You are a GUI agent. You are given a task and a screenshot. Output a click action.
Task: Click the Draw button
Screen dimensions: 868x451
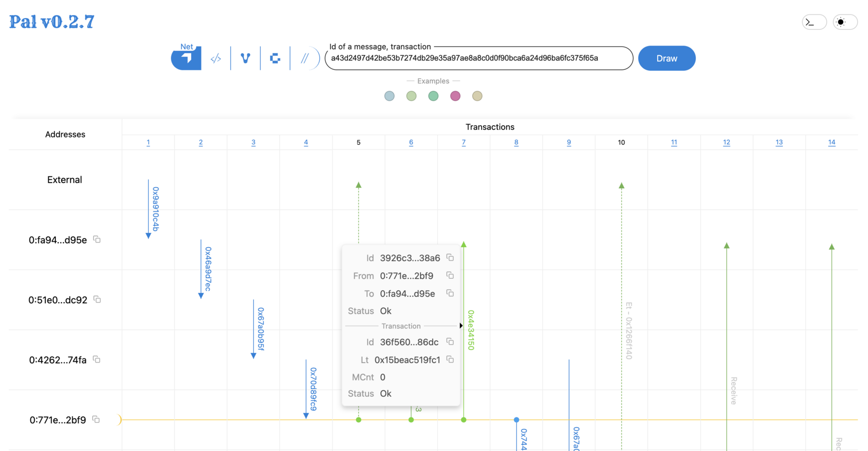pyautogui.click(x=667, y=58)
